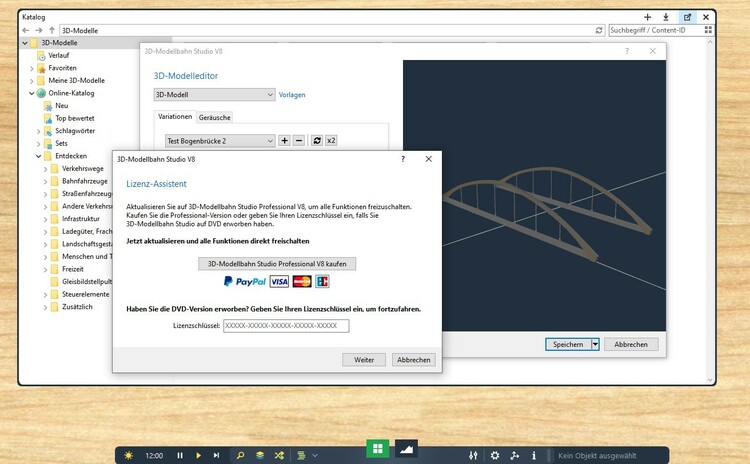The image size is (750, 464).
Task: Select Verlauf in the Katalog tree
Action: 58,55
